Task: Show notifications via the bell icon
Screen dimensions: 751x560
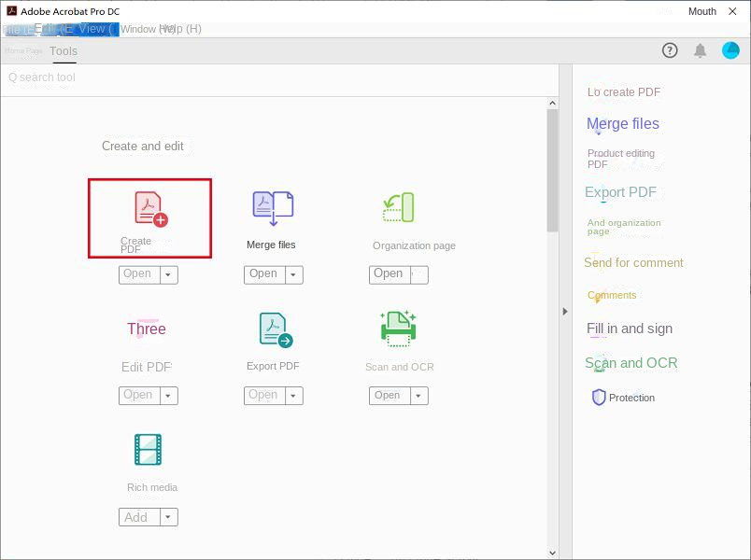Action: 701,50
